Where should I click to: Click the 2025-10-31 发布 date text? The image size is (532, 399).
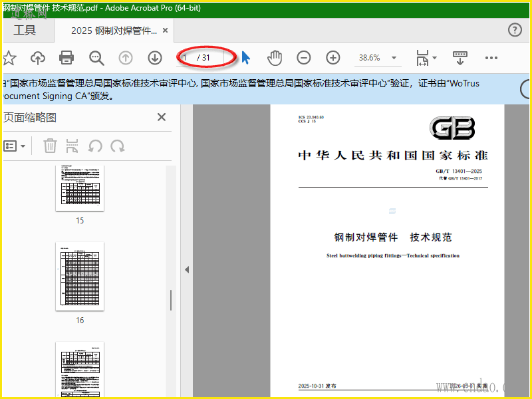[317, 386]
